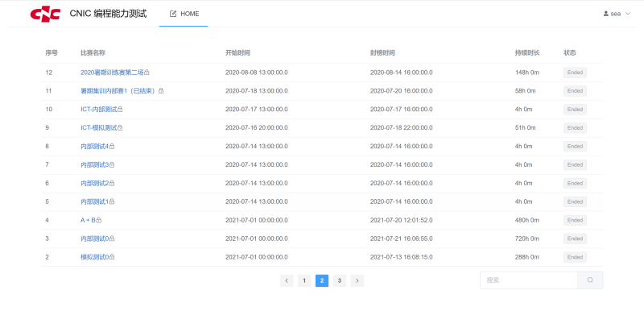Click Ended status tag of contest 12
This screenshot has width=644, height=332.
(x=575, y=73)
